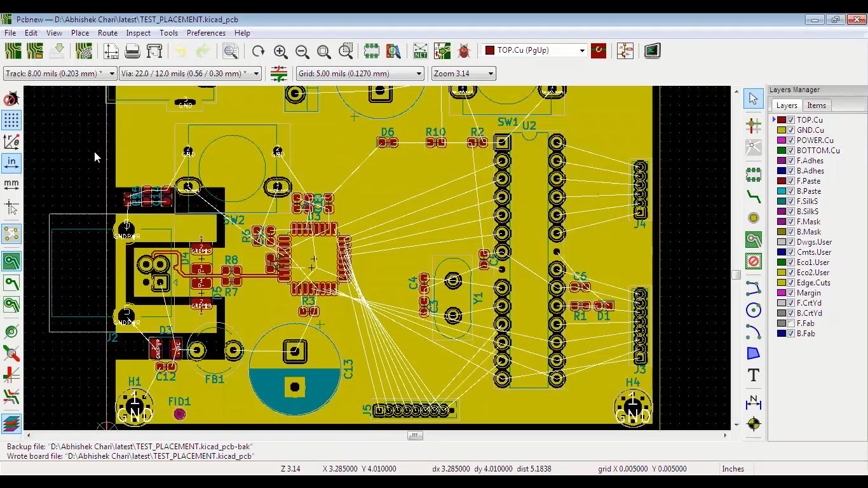Toggle the F.Fab layer checkbox
This screenshot has height=488, width=868.
point(791,323)
